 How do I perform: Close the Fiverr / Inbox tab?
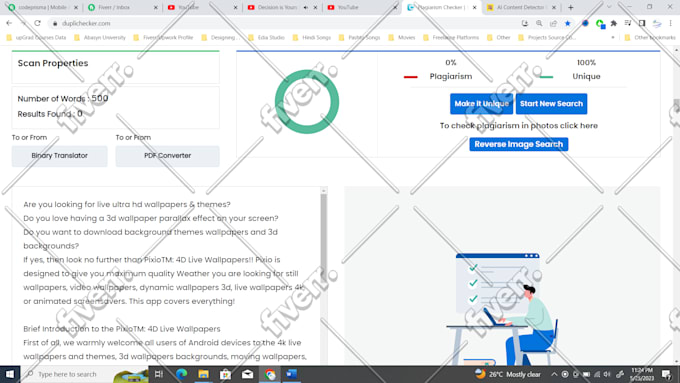156,7
